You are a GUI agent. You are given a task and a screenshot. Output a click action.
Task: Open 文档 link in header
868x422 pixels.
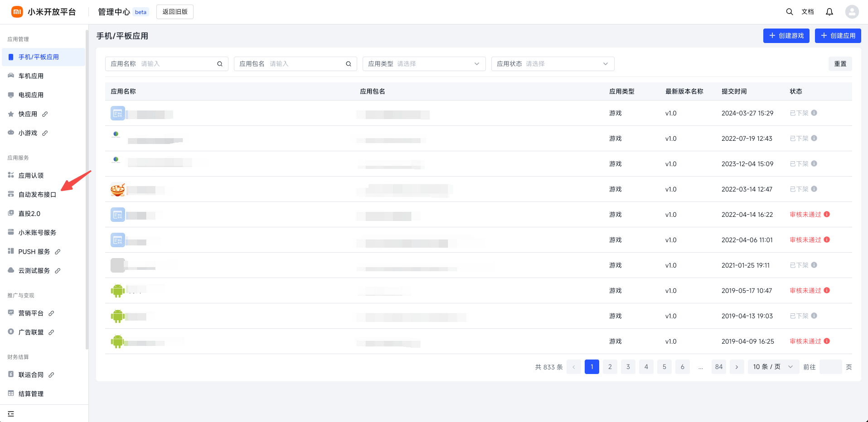[808, 12]
